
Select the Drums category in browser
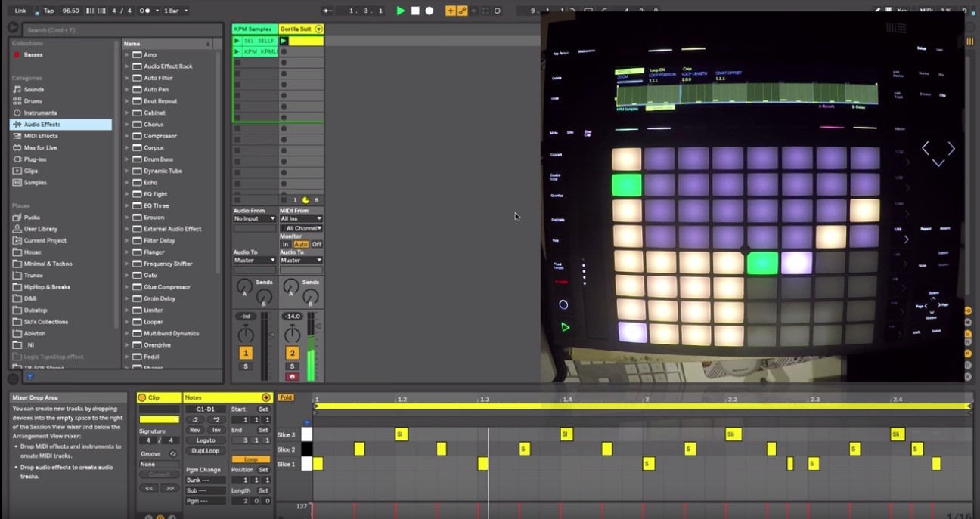point(33,101)
